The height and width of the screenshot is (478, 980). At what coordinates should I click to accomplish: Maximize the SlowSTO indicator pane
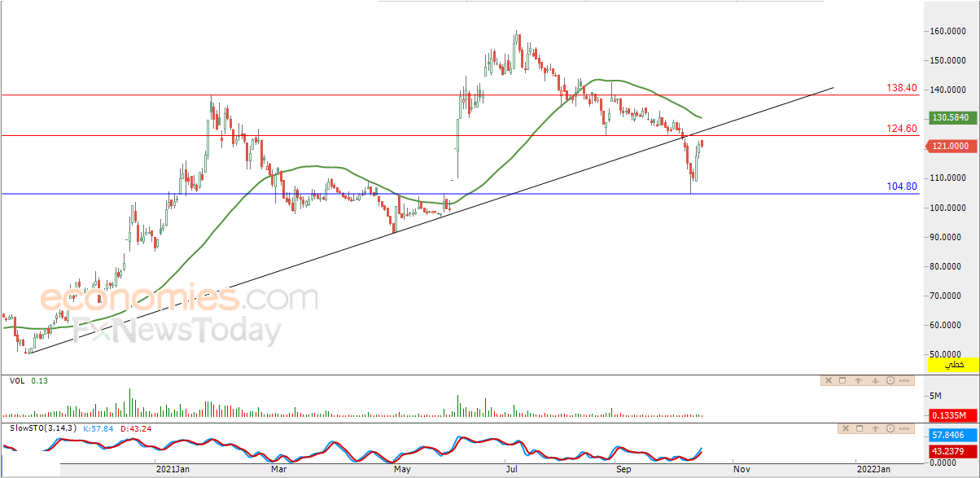click(860, 428)
